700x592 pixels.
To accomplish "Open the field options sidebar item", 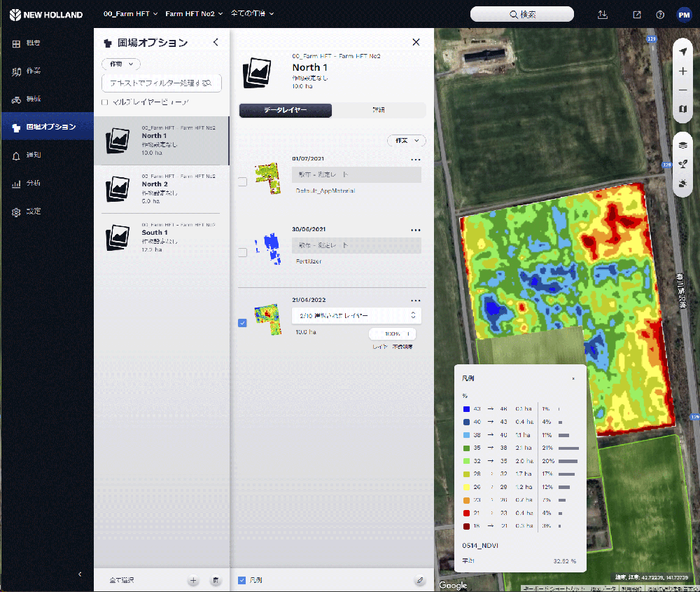I will 47,127.
